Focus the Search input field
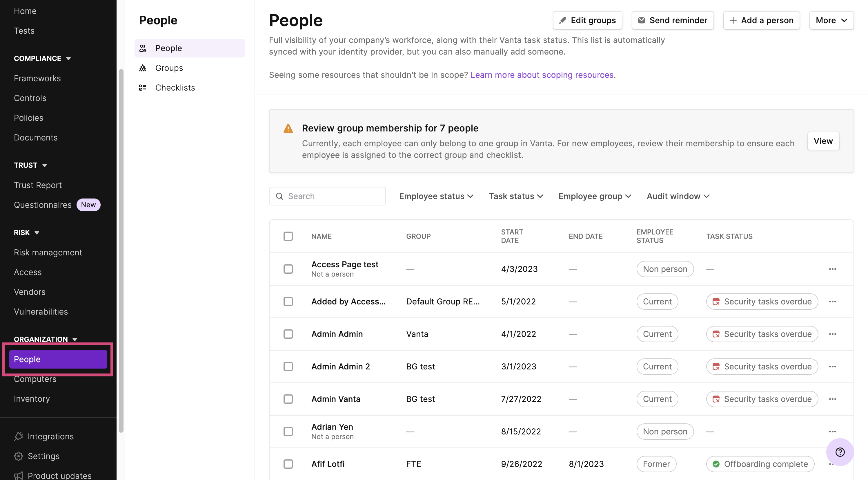This screenshot has width=868, height=480. click(327, 196)
